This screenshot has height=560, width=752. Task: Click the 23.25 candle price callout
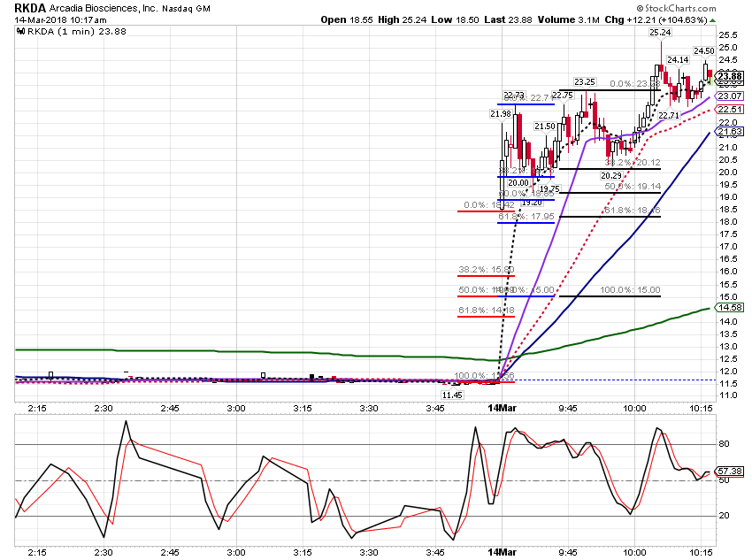tap(585, 82)
